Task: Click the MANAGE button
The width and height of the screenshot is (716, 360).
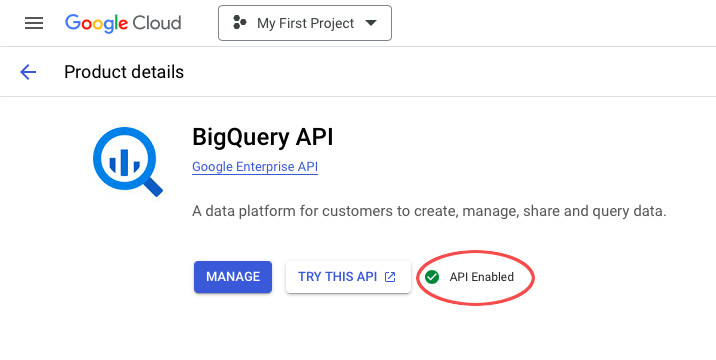Action: 233,277
